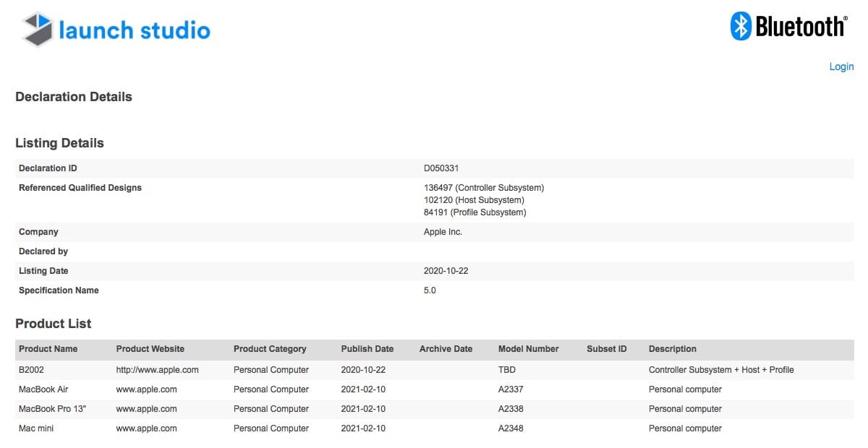Image resolution: width=868 pixels, height=448 pixels.
Task: Select specification value 5.0
Action: (430, 290)
